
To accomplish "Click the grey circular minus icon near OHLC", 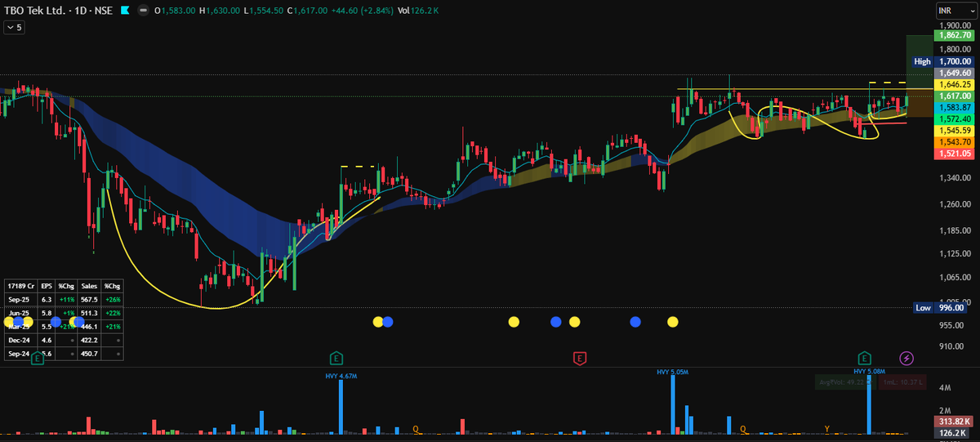I will (144, 11).
